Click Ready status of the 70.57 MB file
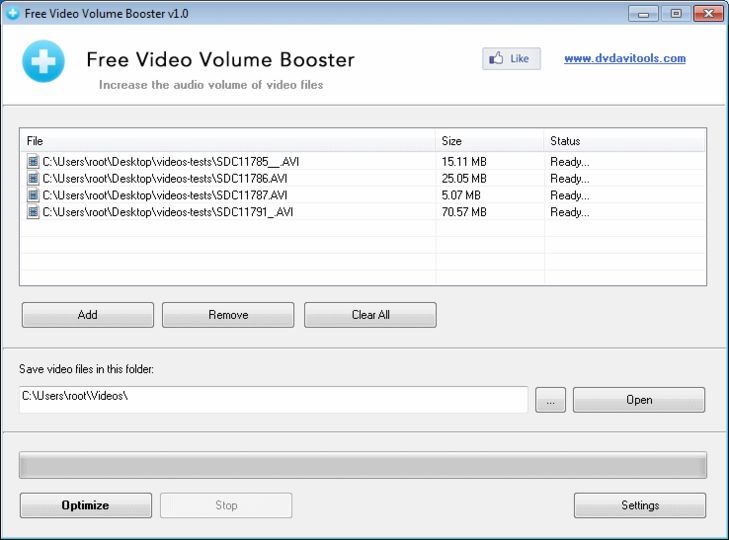 pyautogui.click(x=570, y=212)
